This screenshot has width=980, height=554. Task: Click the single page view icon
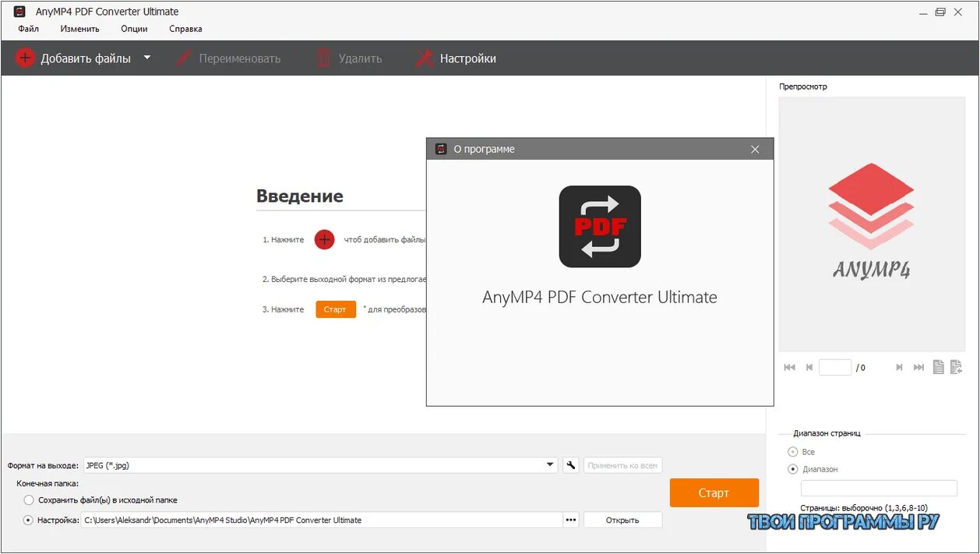[939, 367]
